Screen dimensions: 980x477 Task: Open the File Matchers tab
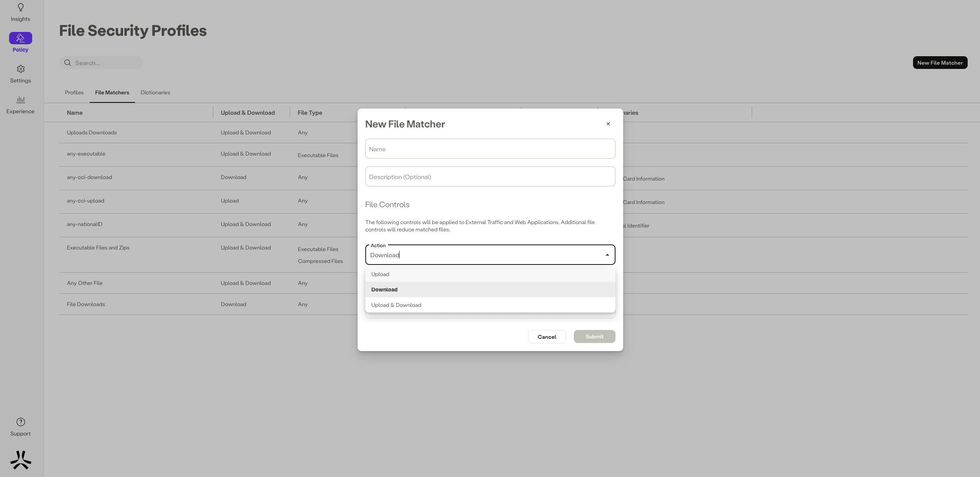(112, 92)
